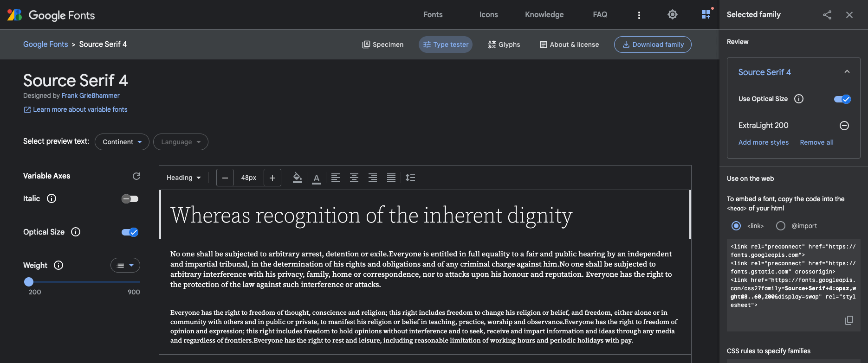Click the 'No one shall be subjected' paragraph

[x=421, y=269]
